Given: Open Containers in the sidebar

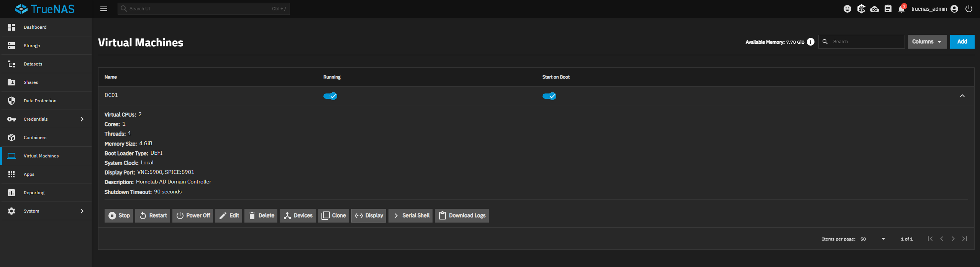Looking at the screenshot, I should [x=46, y=138].
